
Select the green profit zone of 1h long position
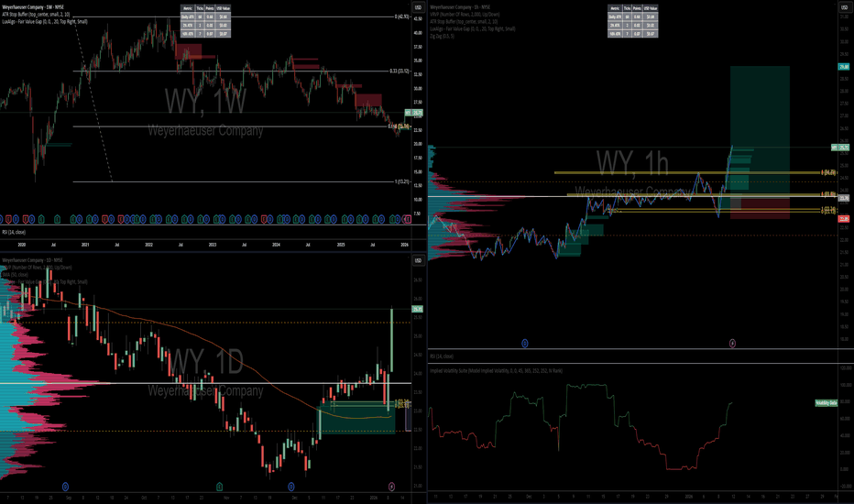coord(760,130)
